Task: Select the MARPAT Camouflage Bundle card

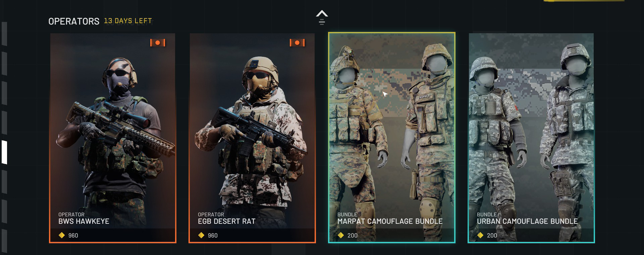Action: click(x=392, y=138)
